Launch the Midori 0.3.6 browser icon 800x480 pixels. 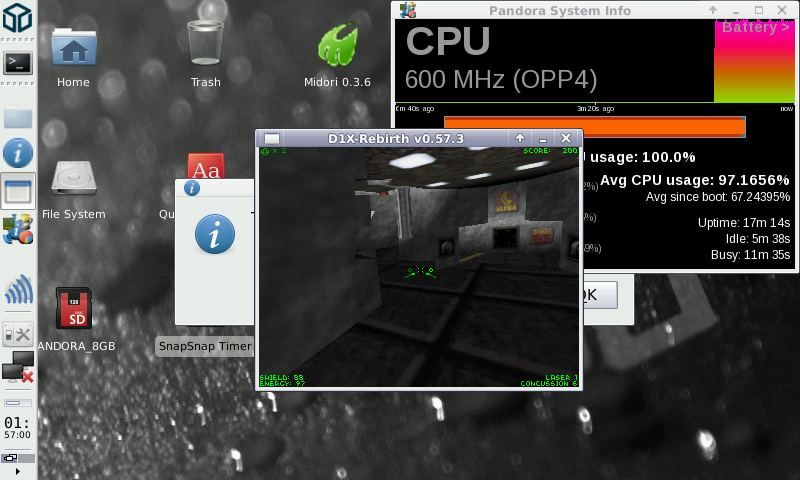(337, 48)
